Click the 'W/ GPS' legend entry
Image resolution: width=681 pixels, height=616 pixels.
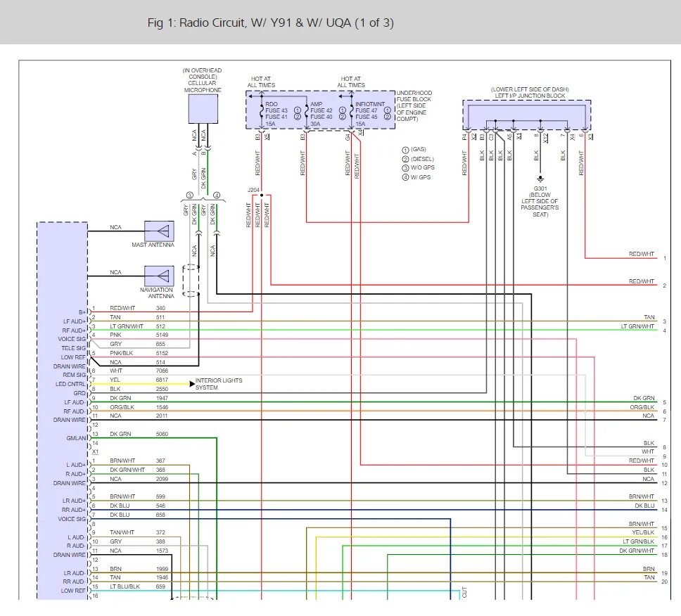pos(421,177)
